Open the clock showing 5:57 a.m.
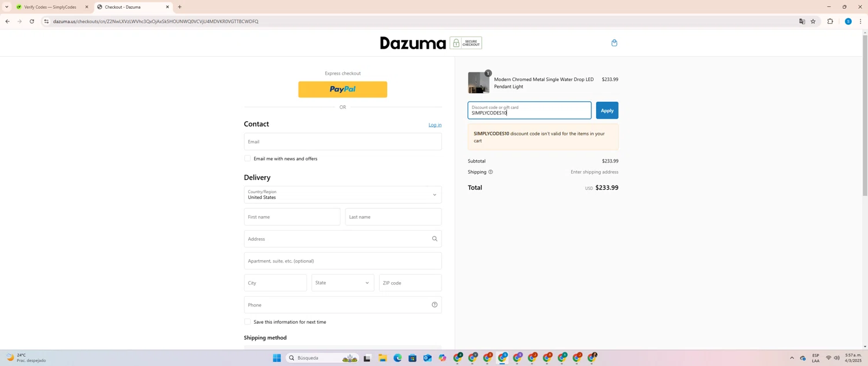868x366 pixels. pyautogui.click(x=854, y=358)
